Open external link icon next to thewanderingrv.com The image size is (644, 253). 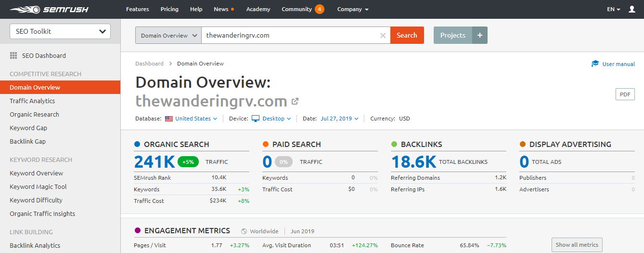click(296, 101)
